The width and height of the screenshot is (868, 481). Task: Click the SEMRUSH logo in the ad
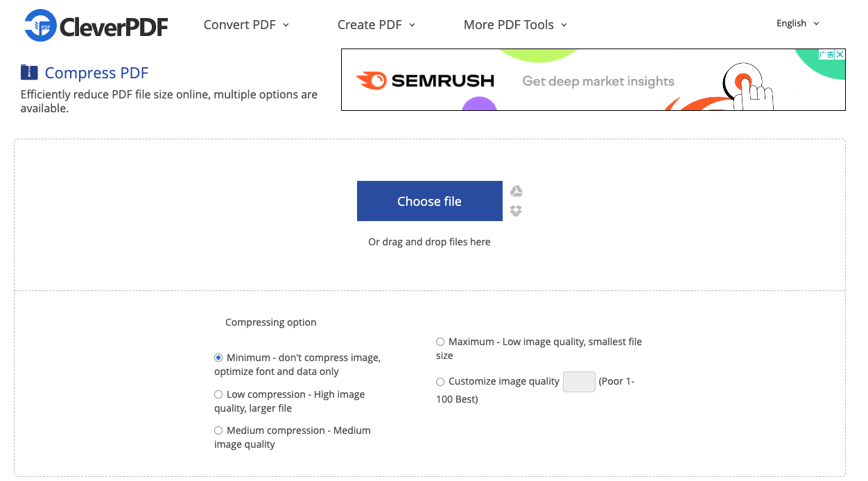coord(426,80)
